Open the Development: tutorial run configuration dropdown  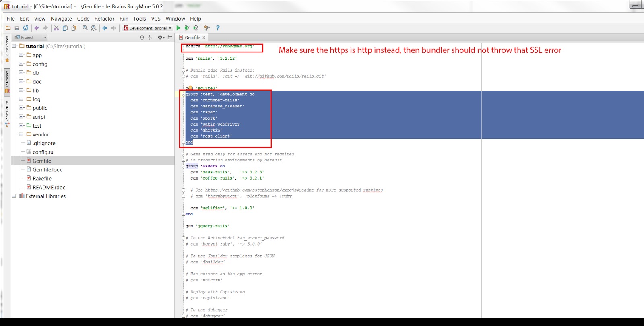(148, 28)
